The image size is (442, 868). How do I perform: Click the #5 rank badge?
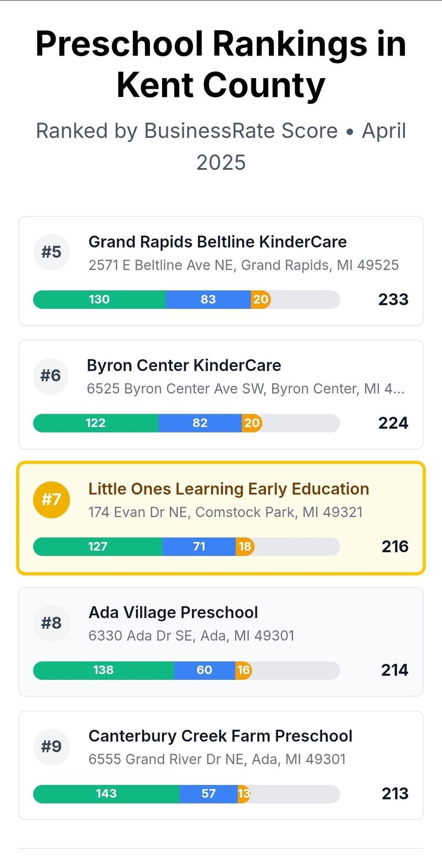click(x=51, y=252)
